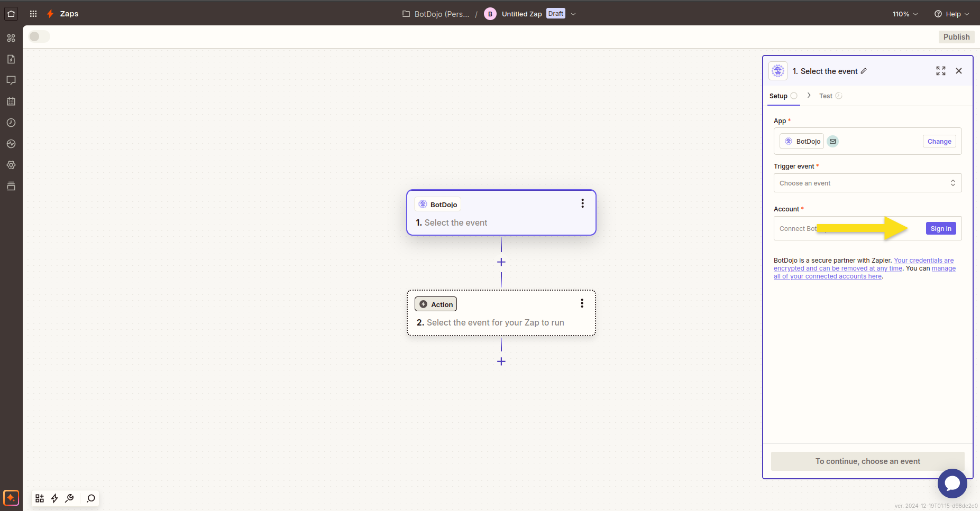Add a step between BotDojo and Action
The image size is (980, 511).
point(501,262)
